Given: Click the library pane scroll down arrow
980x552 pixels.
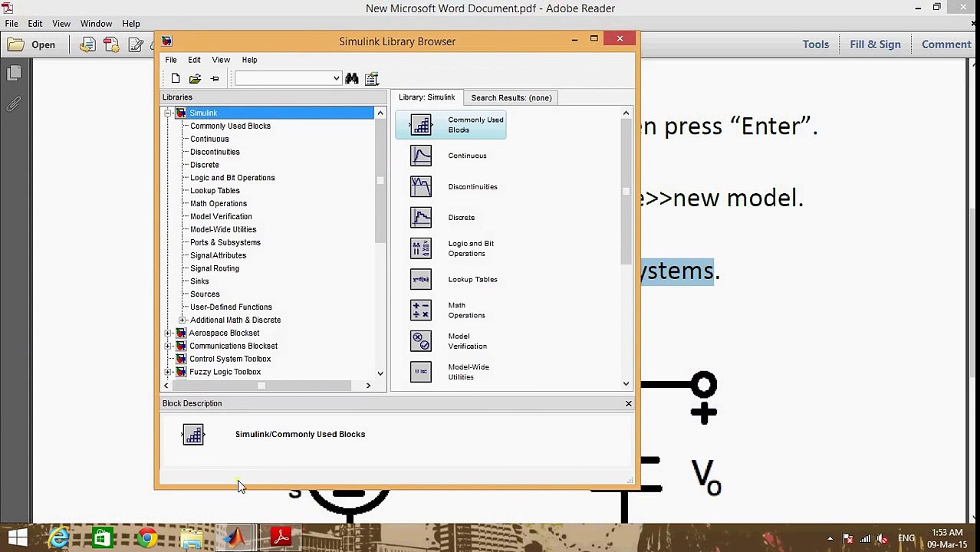Looking at the screenshot, I should [x=626, y=384].
